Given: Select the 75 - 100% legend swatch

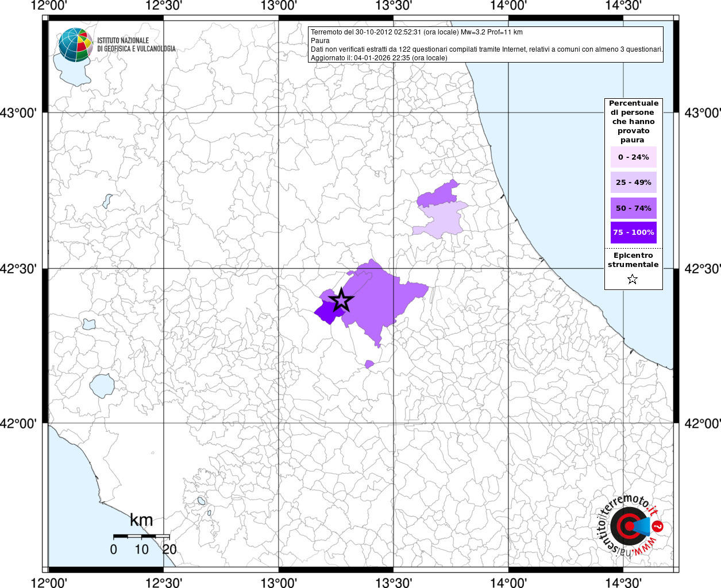Looking at the screenshot, I should [x=634, y=233].
